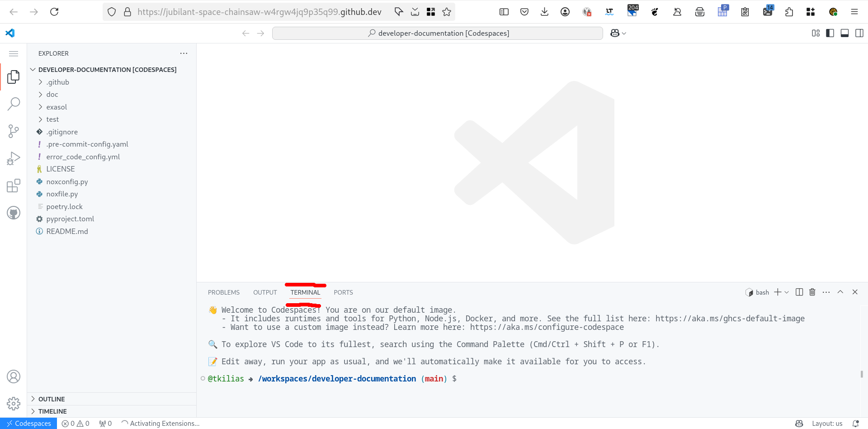The height and width of the screenshot is (429, 868).
Task: Follow the configure-codespace link in terminal
Action: 547,327
